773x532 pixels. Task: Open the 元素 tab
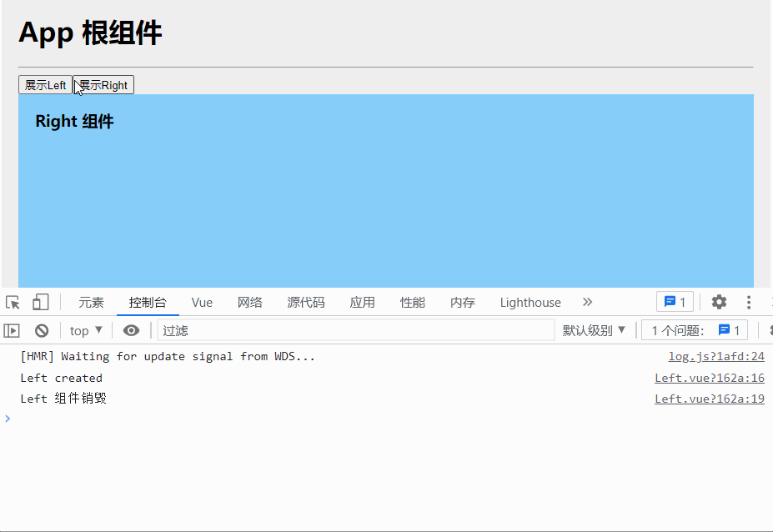click(91, 302)
